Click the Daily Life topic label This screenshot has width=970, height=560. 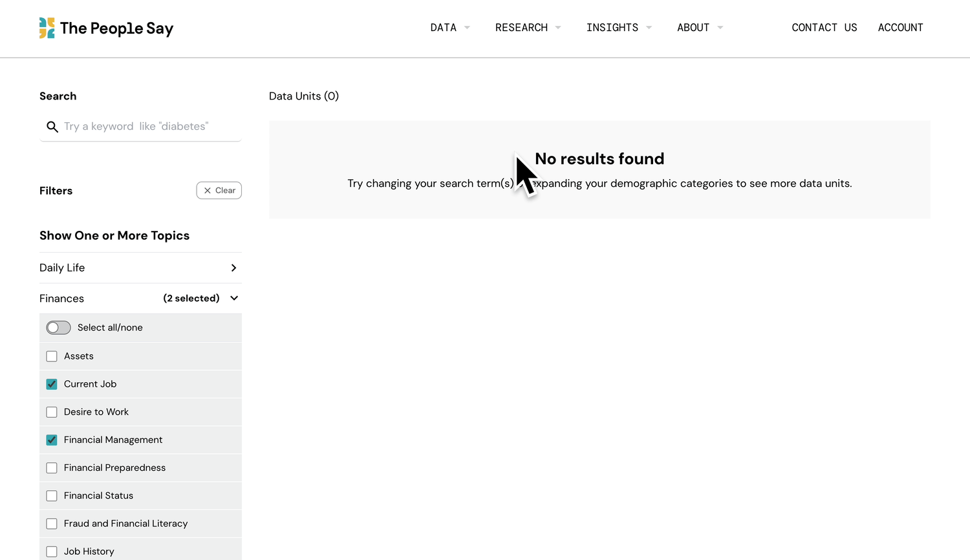(62, 268)
